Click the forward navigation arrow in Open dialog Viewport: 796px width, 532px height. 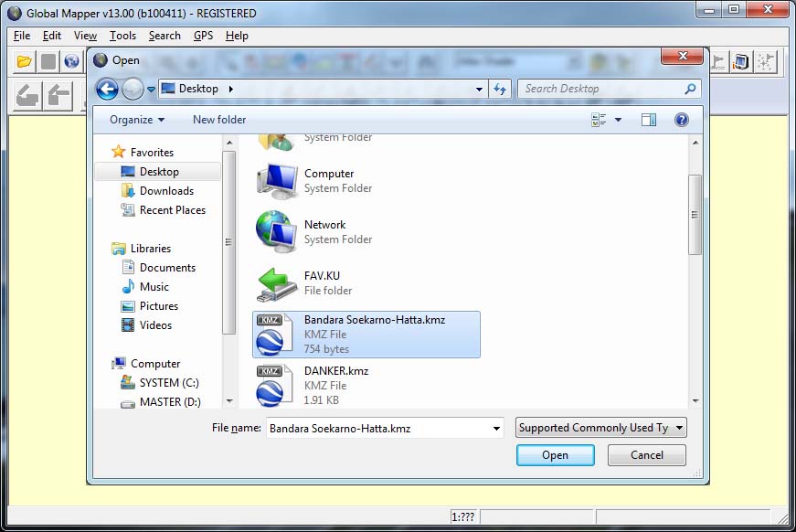click(133, 90)
